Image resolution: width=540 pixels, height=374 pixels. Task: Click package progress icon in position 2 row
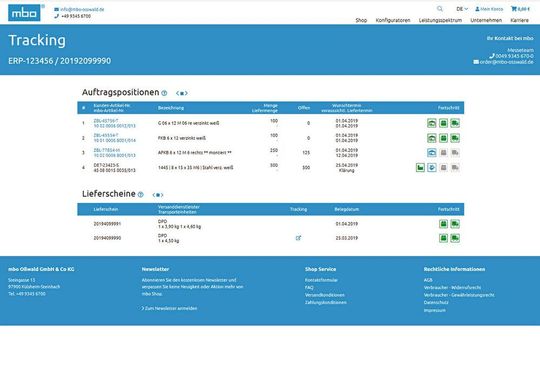444,138
